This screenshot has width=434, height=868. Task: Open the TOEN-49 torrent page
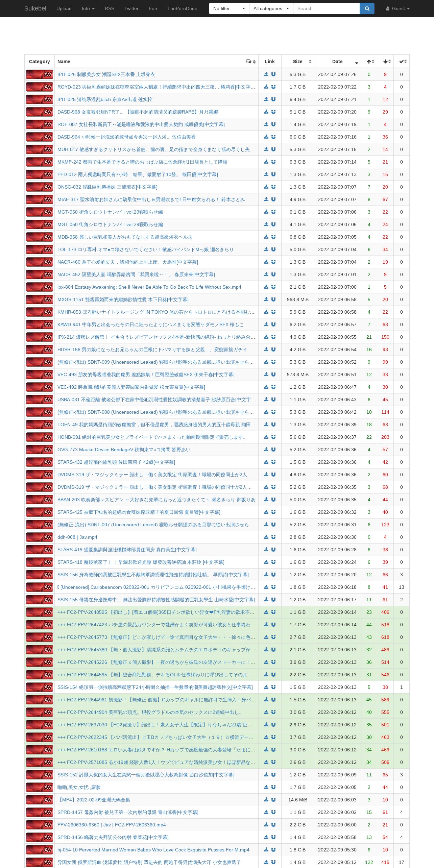[156, 425]
